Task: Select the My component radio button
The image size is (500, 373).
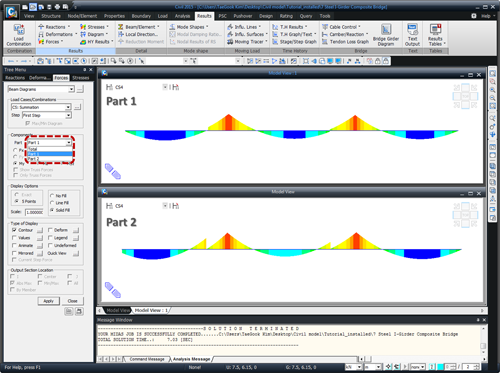Action: (15, 163)
